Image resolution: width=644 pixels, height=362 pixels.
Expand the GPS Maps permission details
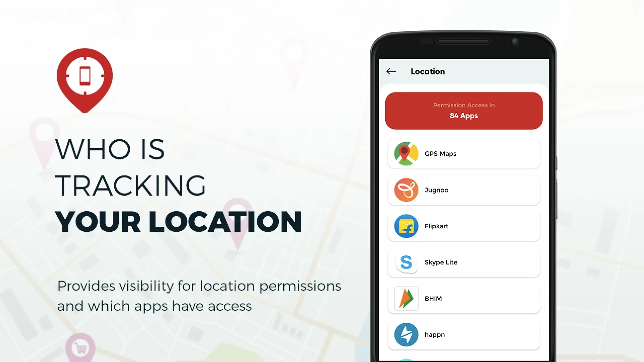pos(463,153)
